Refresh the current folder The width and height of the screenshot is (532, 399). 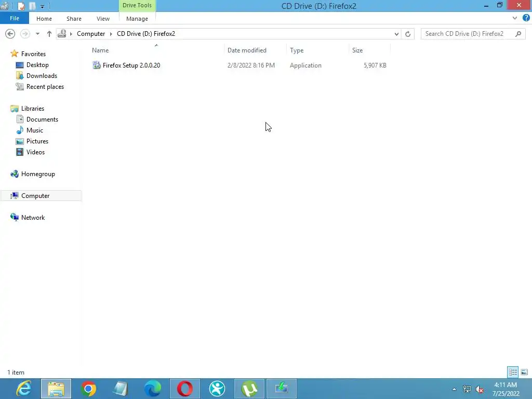pos(408,34)
